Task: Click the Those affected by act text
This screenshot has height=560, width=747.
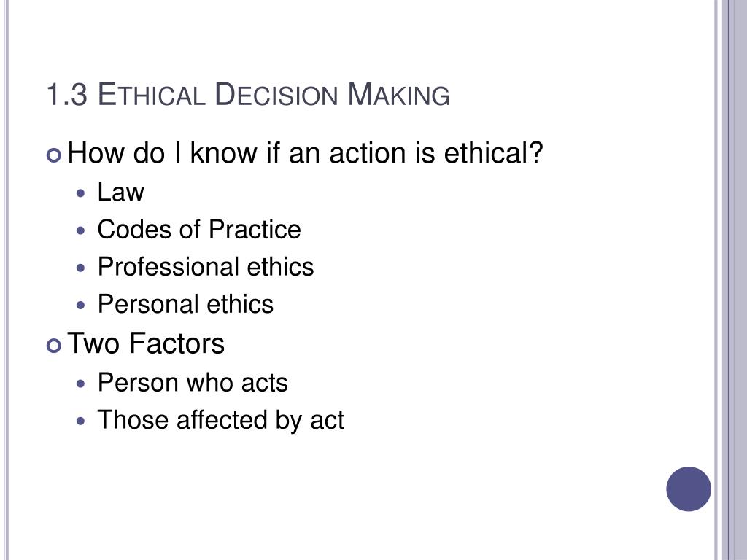Action: [x=220, y=420]
